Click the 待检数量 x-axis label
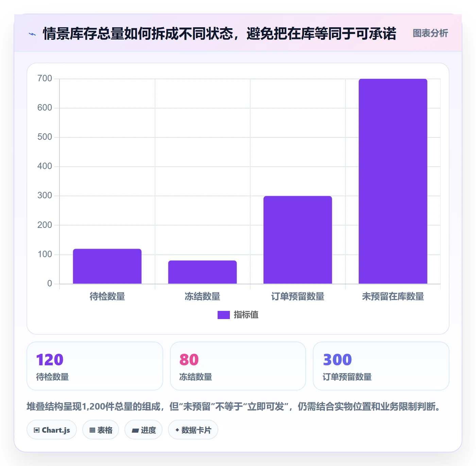The width and height of the screenshot is (476, 466). (x=107, y=297)
